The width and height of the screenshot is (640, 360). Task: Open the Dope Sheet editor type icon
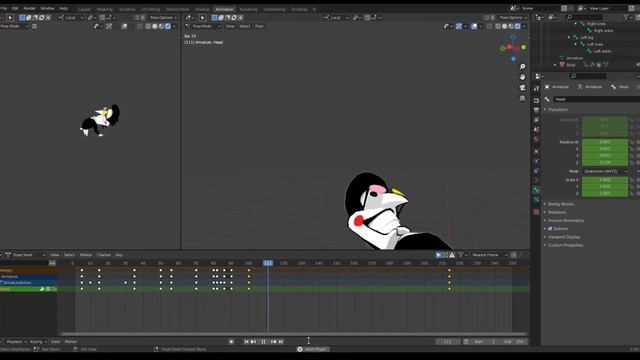coord(7,255)
